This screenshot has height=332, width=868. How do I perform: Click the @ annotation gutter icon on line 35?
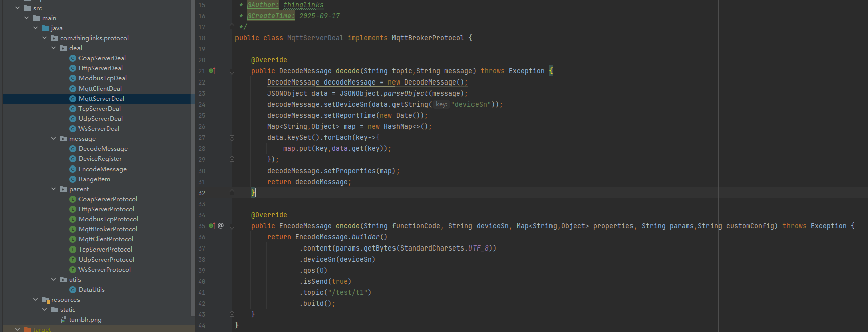click(221, 226)
